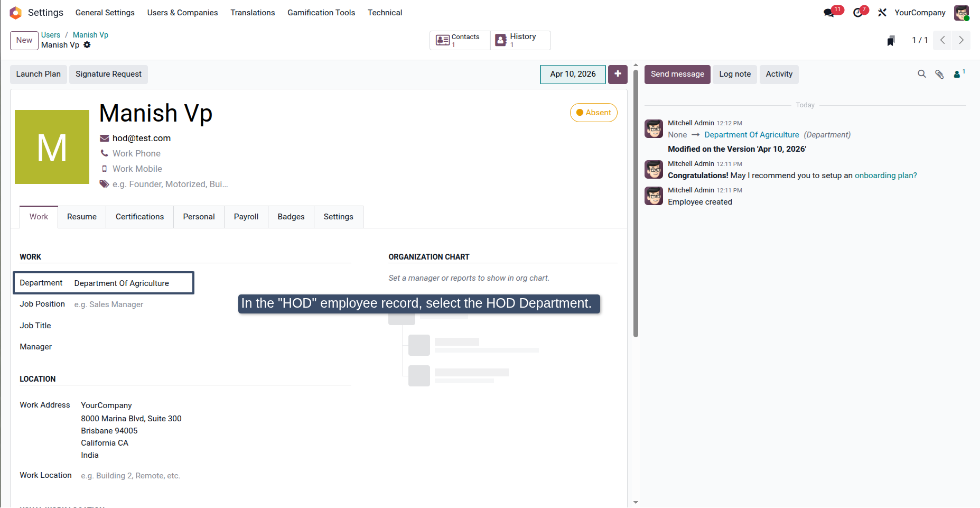Screen dimensions: 980x508
Task: Open the Contacts smart button
Action: click(460, 40)
